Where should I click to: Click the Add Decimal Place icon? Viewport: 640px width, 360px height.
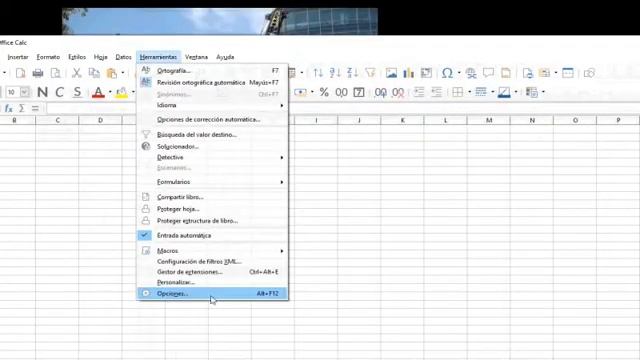click(381, 93)
